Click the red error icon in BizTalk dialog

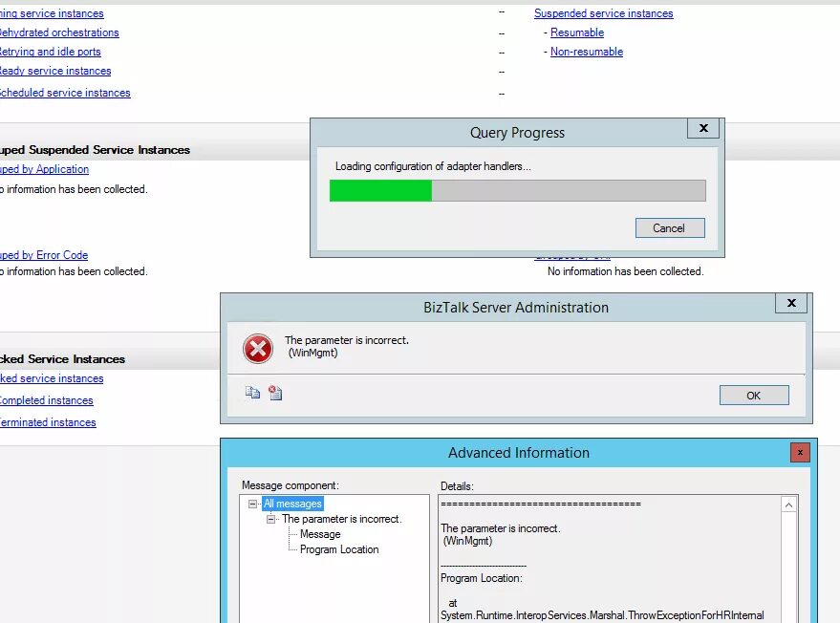tap(258, 349)
